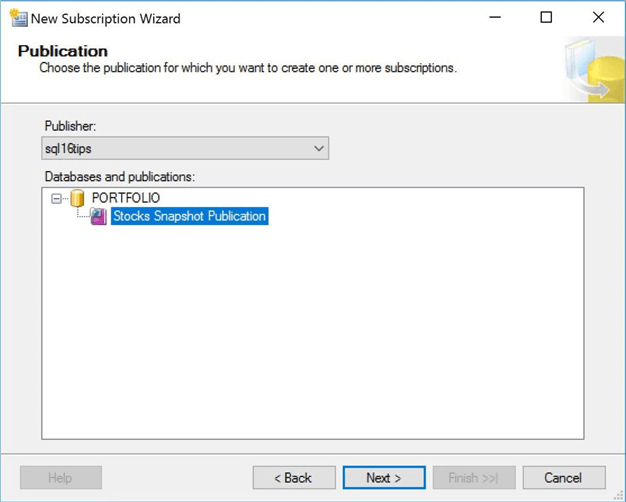The height and width of the screenshot is (502, 626).
Task: Cancel the subscription wizard
Action: point(563,478)
